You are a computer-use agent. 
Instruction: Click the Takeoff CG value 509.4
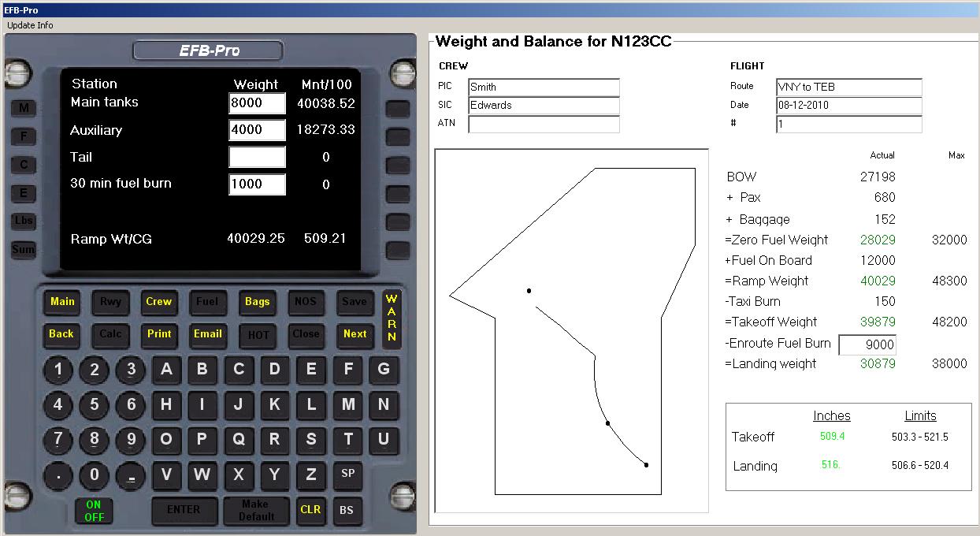pos(832,436)
